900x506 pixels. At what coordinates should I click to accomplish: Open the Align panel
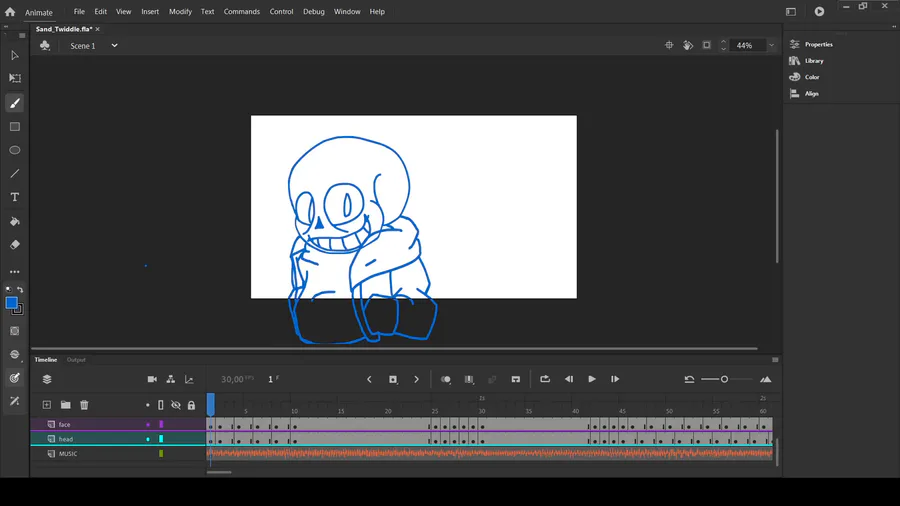point(812,94)
